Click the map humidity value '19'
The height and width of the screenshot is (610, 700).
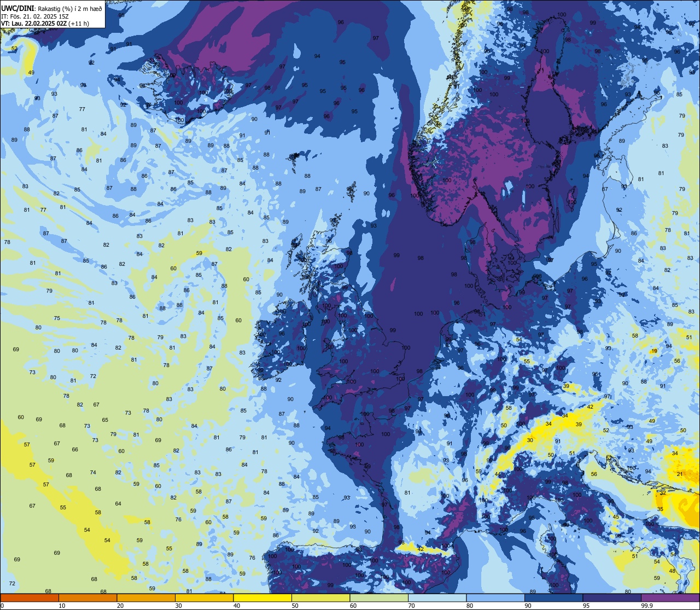[654, 351]
